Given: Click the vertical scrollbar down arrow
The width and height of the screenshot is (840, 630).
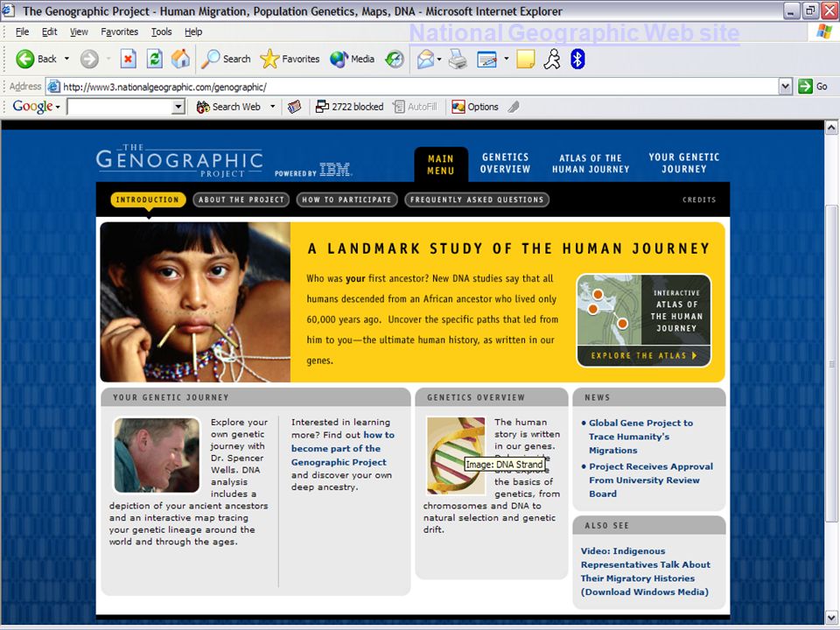Looking at the screenshot, I should [831, 616].
